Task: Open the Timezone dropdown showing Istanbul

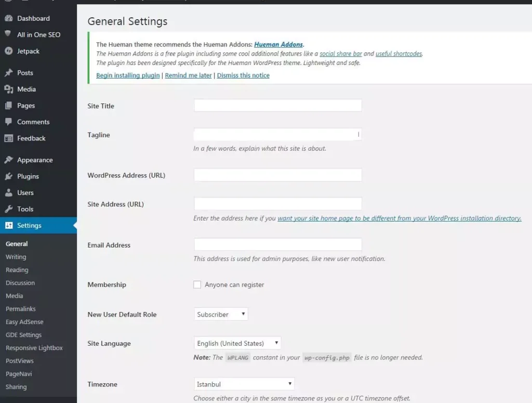Action: pyautogui.click(x=244, y=384)
